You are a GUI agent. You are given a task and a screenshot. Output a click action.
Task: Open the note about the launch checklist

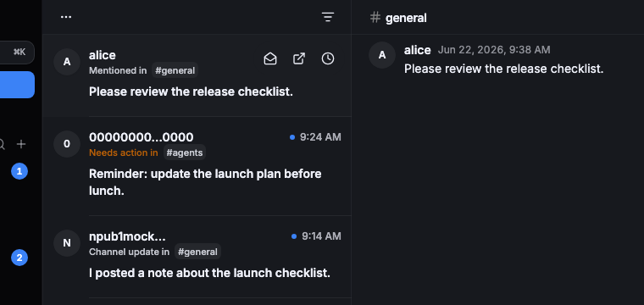click(209, 273)
